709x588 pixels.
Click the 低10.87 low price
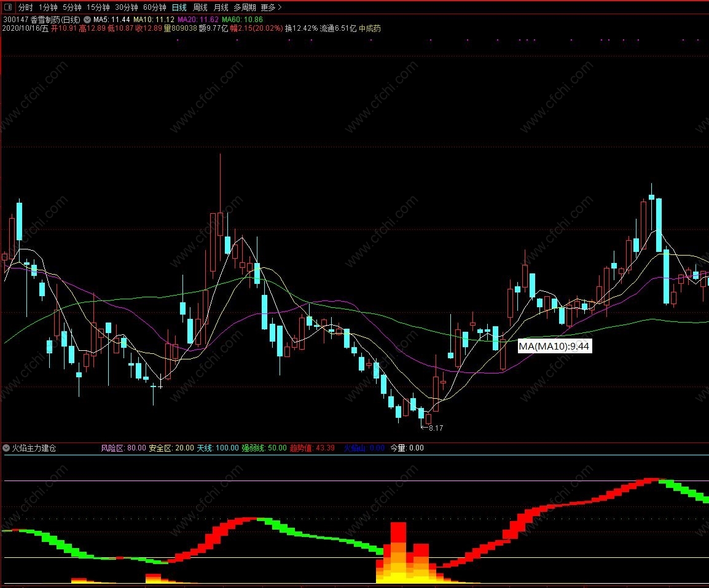tap(121, 28)
